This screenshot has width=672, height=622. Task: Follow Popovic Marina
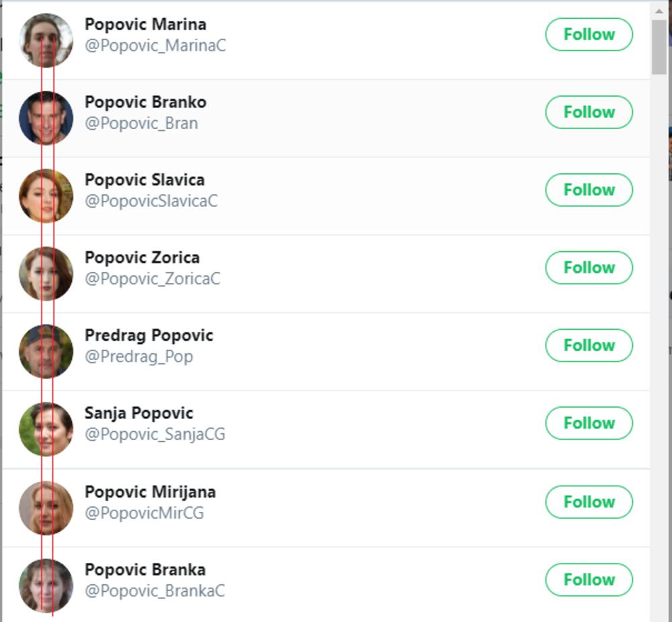589,34
